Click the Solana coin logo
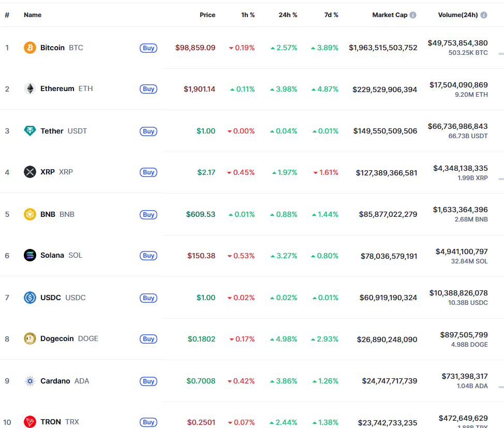The width and height of the screenshot is (504, 428). [30, 255]
